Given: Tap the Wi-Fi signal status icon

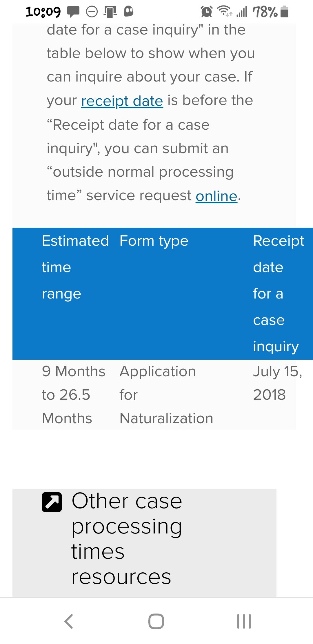Looking at the screenshot, I should (225, 11).
